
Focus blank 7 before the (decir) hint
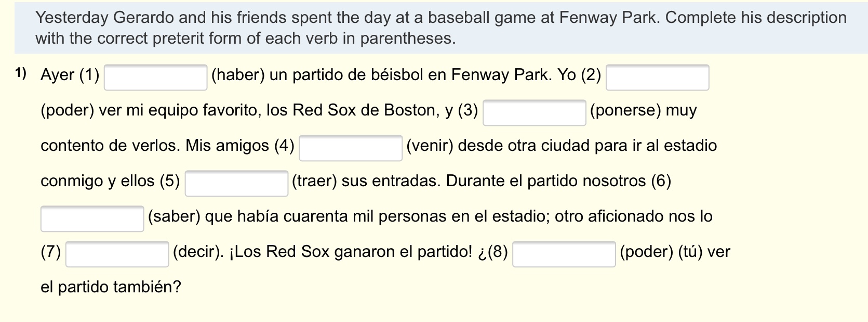[117, 254]
